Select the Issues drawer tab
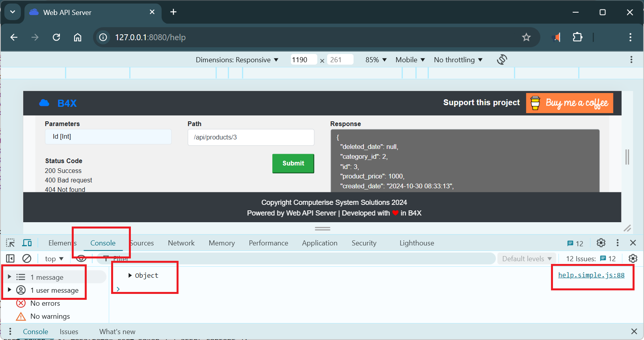The image size is (644, 340). (69, 332)
